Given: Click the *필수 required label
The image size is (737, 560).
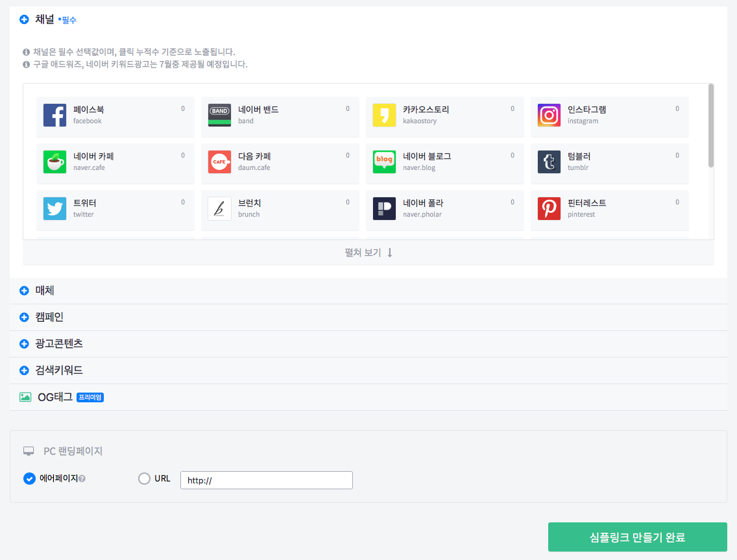Looking at the screenshot, I should click(67, 20).
